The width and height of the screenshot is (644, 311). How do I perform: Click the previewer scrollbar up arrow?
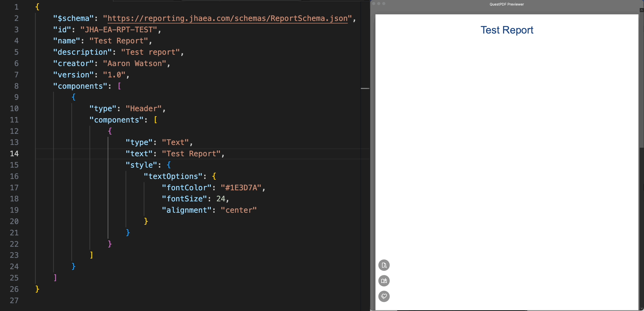[x=641, y=10]
